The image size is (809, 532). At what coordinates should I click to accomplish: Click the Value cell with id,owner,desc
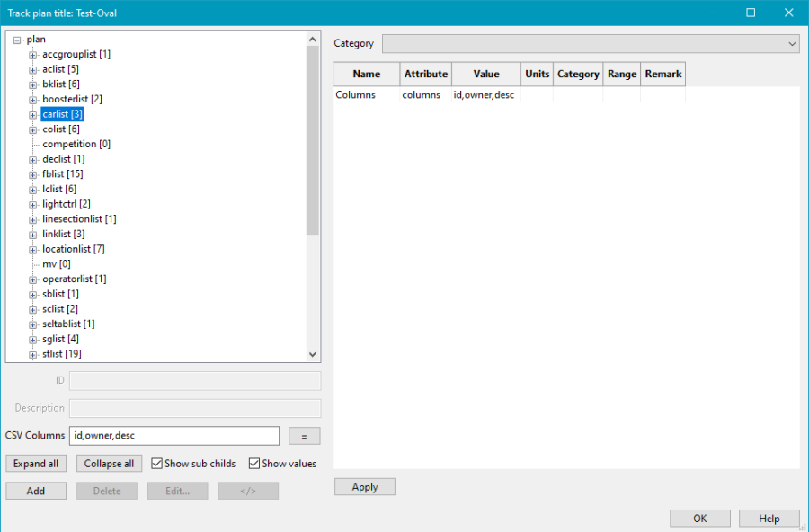pyautogui.click(x=485, y=94)
